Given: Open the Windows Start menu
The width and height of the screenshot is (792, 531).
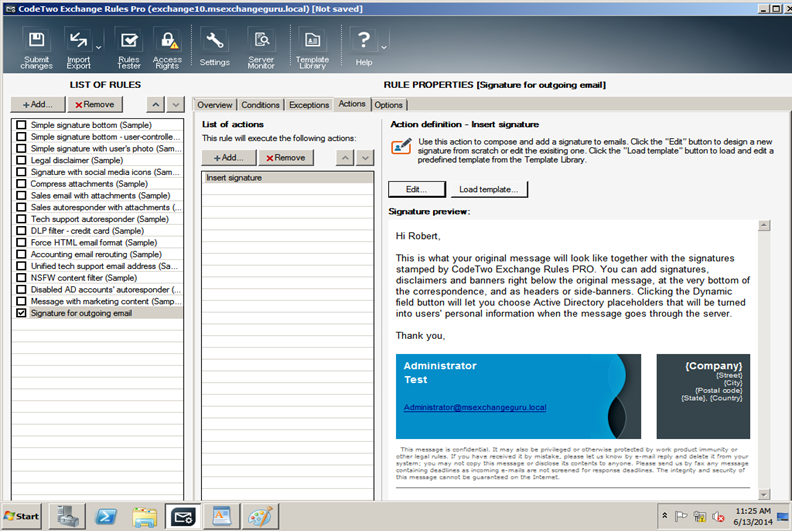Looking at the screenshot, I should coord(21,516).
